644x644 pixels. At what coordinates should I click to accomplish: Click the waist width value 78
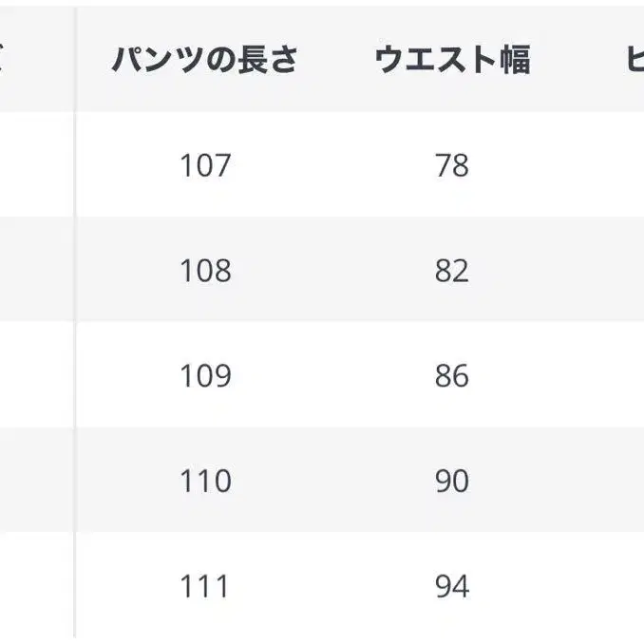click(452, 166)
